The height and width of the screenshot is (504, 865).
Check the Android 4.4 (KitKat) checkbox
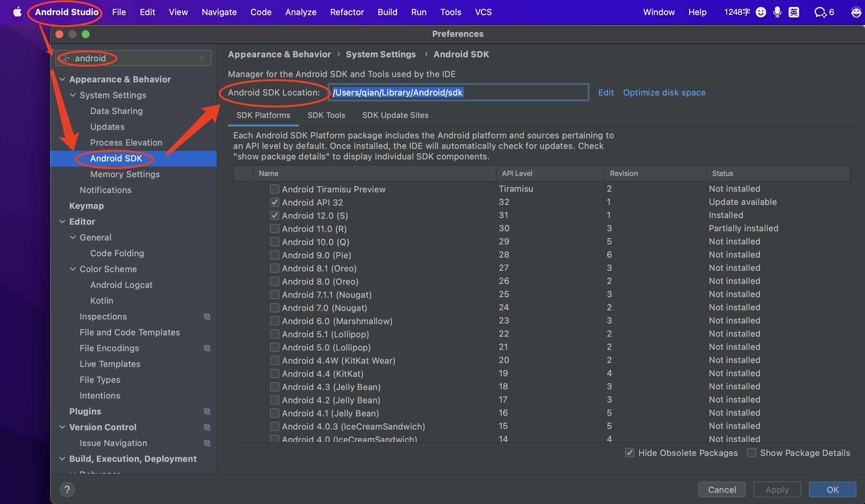click(275, 374)
